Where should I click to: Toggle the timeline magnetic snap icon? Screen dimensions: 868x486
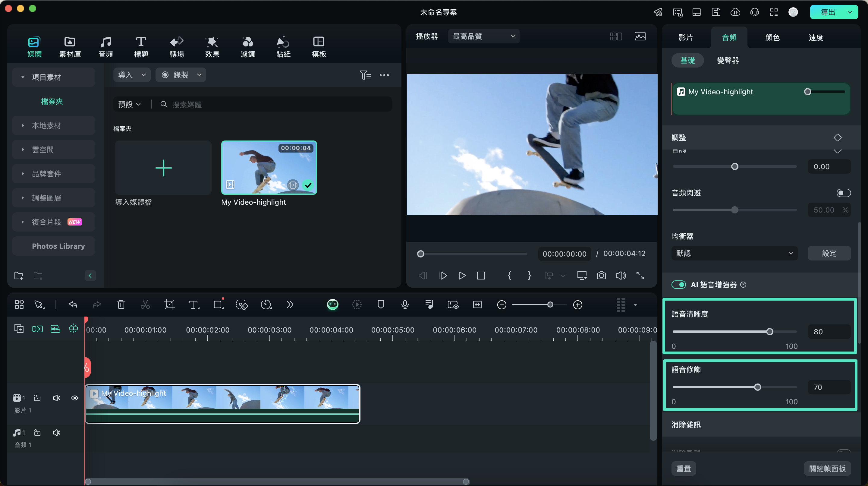coord(73,328)
